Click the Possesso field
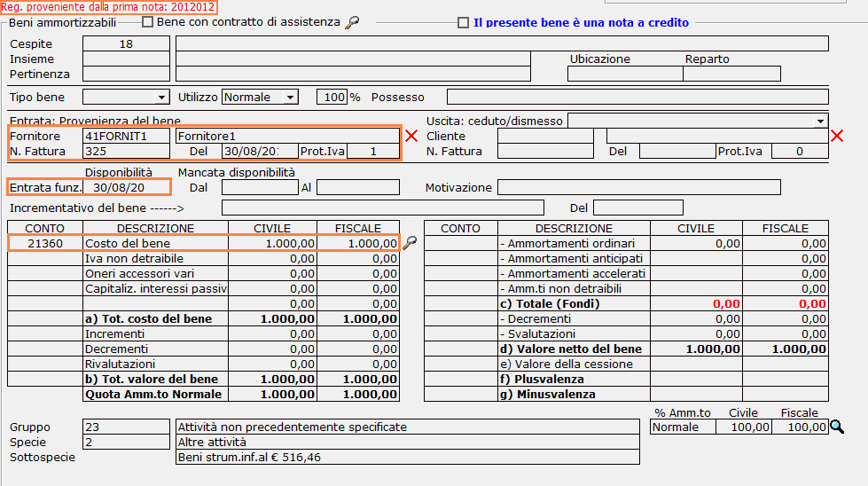This screenshot has width=868, height=486. click(x=637, y=97)
